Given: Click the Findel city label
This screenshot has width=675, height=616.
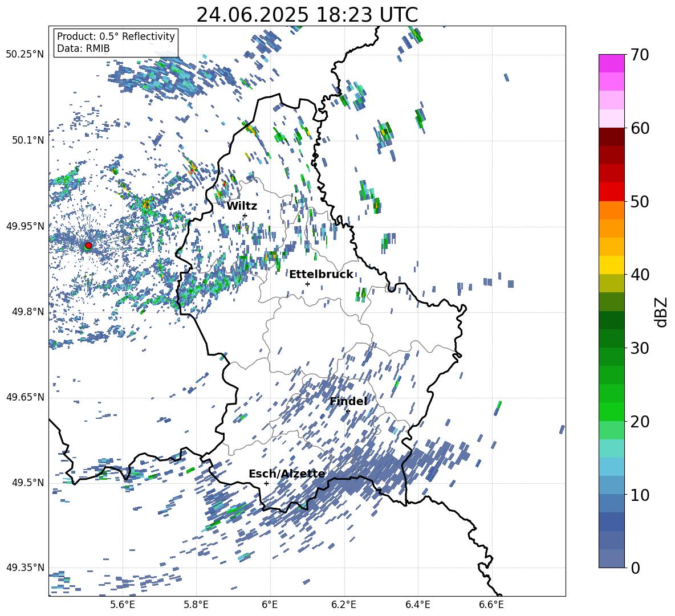Looking at the screenshot, I should pyautogui.click(x=348, y=401).
